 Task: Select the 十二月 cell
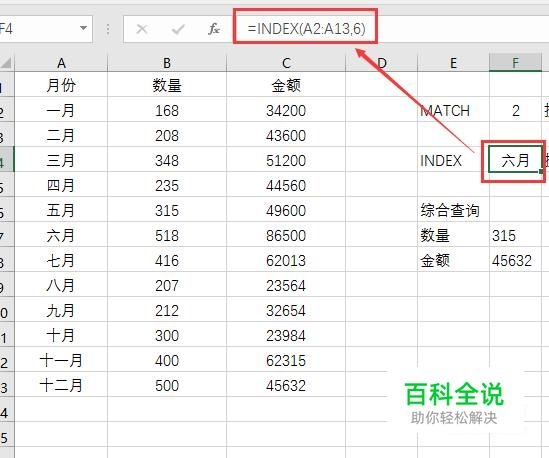(61, 385)
